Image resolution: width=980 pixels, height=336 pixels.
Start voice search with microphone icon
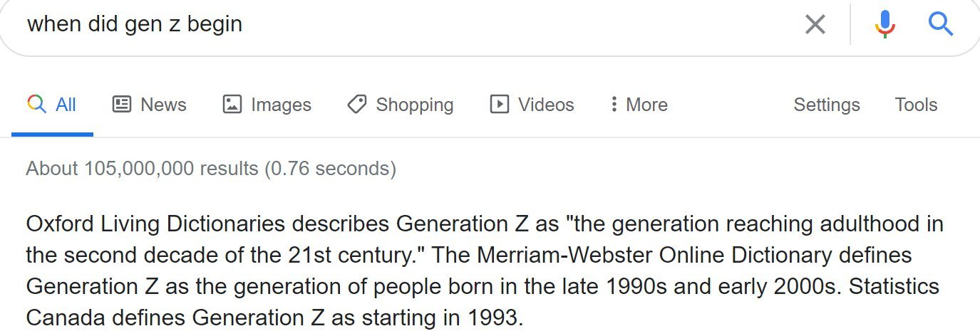[x=884, y=25]
